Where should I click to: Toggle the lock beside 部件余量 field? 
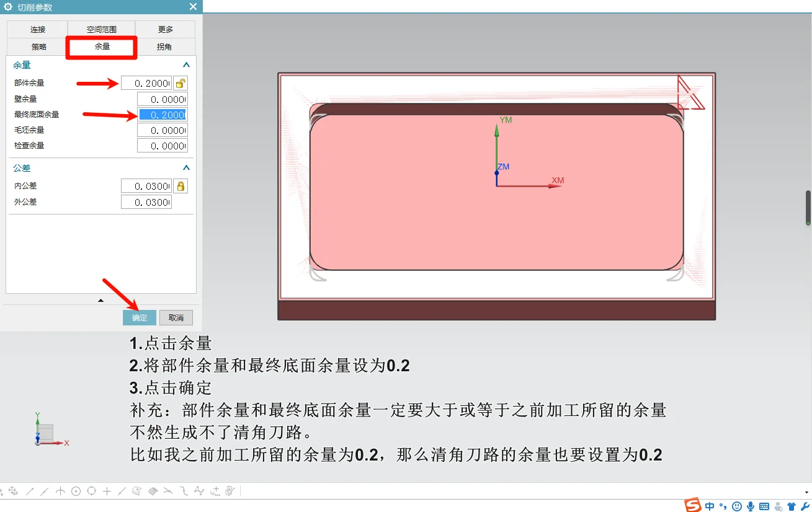(x=181, y=82)
